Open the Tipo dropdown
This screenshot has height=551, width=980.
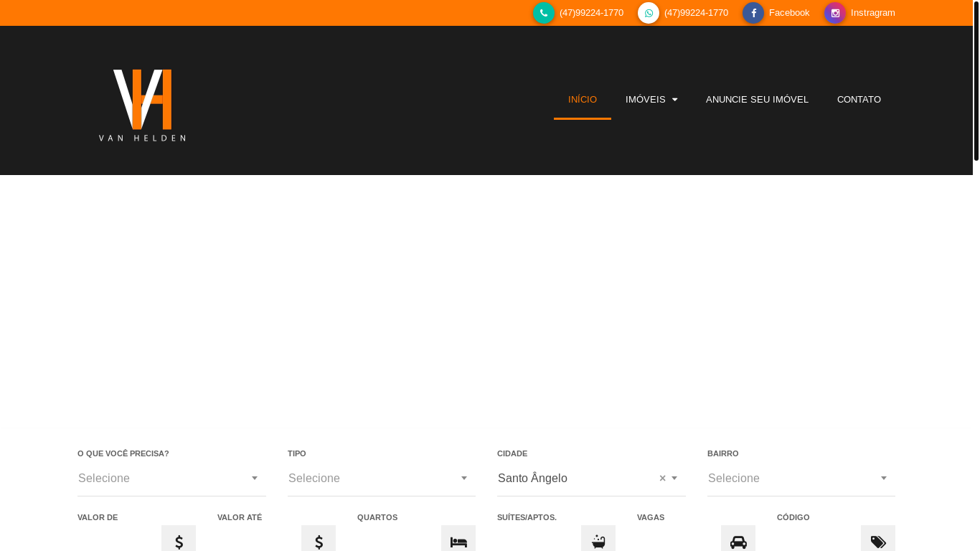coord(382,479)
